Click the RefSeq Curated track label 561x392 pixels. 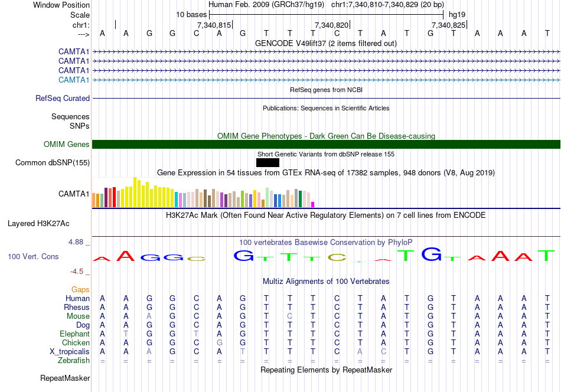[x=63, y=99]
